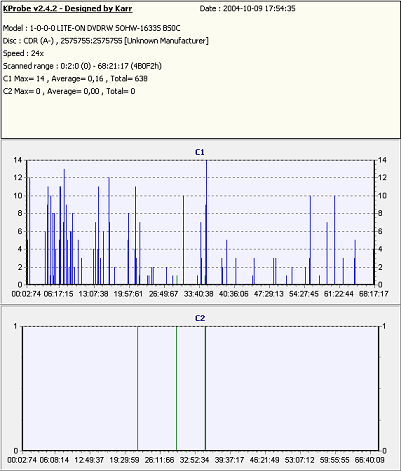Click the small green bar in C1 chart
This screenshot has height=471, width=401.
(x=177, y=280)
